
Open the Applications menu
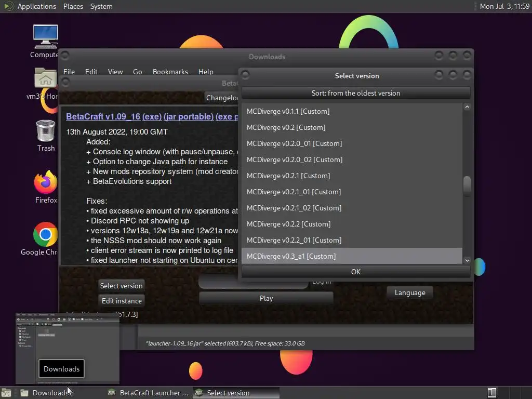[37, 6]
